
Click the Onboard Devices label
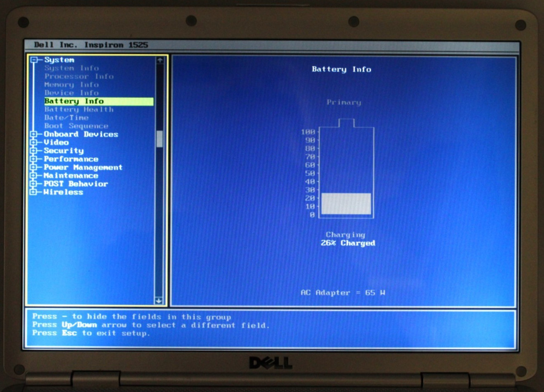81,134
